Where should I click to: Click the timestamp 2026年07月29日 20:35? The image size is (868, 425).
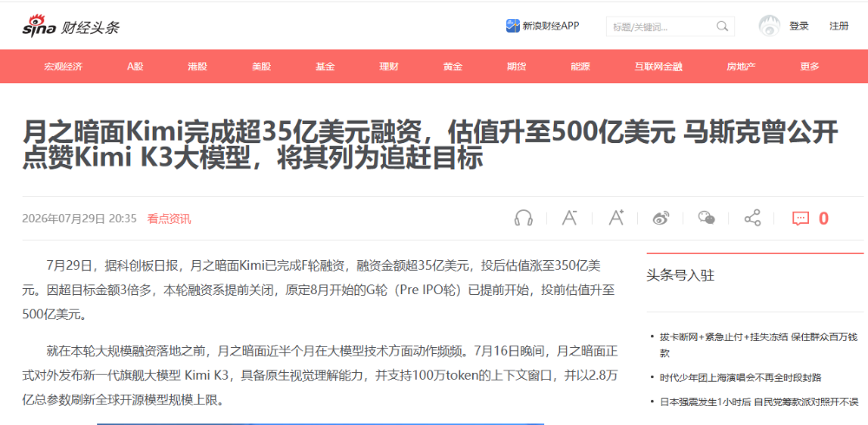pos(79,219)
